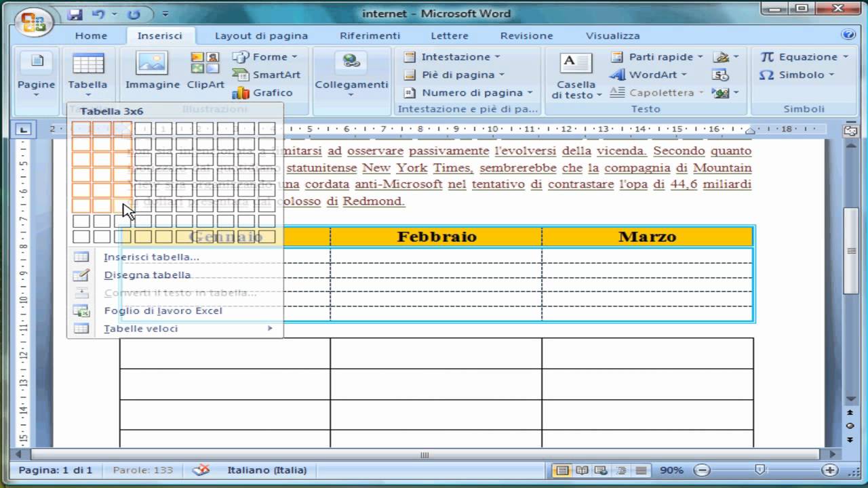Switch to Web Layout view
868x488 pixels.
(x=601, y=470)
